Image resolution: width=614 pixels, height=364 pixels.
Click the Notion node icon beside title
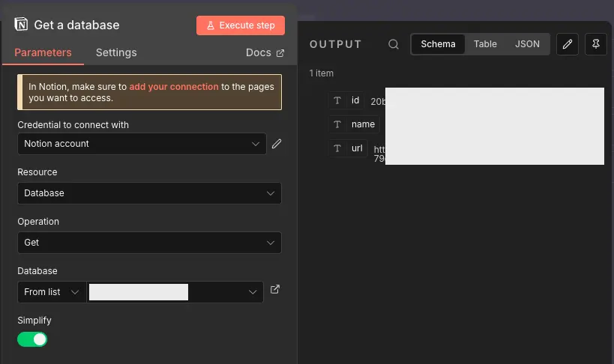(21, 24)
